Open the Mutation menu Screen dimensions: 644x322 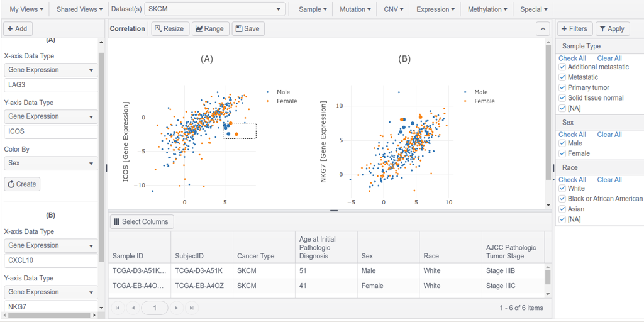[x=355, y=9]
